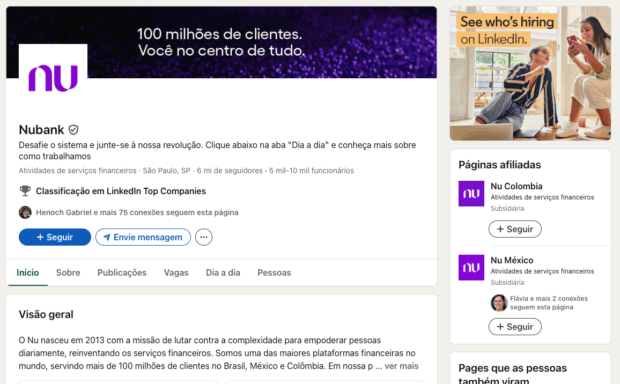Open Classificação em LinkedIn Top Companies link

(x=121, y=191)
